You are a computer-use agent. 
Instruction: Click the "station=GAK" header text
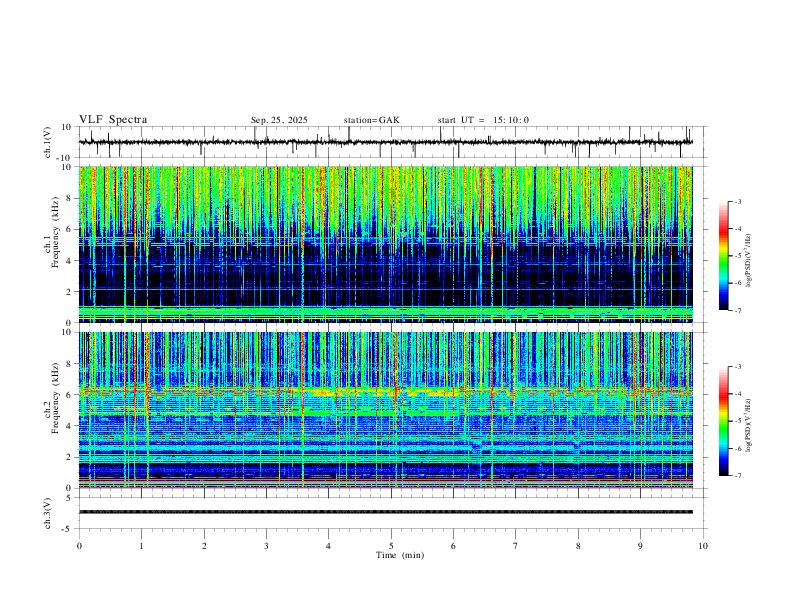pos(371,120)
